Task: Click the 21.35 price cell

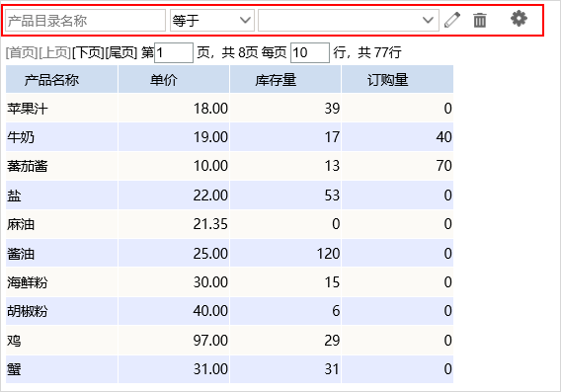Action: pos(174,224)
